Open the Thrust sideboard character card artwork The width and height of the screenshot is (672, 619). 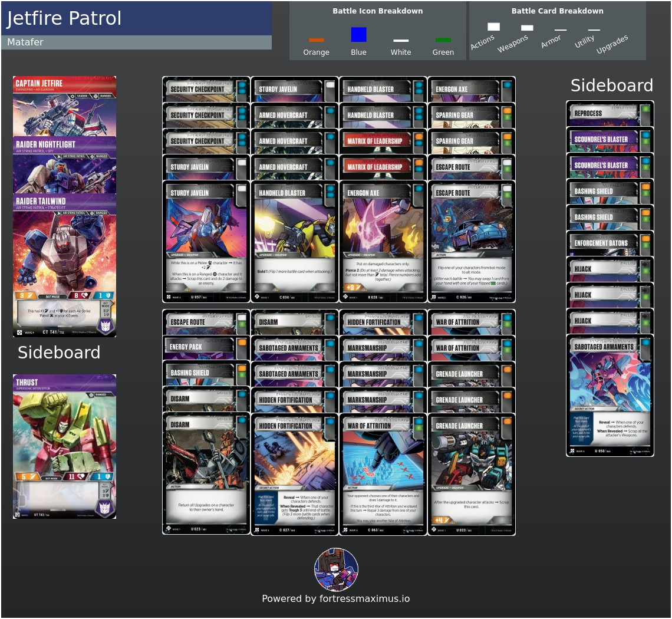[x=64, y=433]
